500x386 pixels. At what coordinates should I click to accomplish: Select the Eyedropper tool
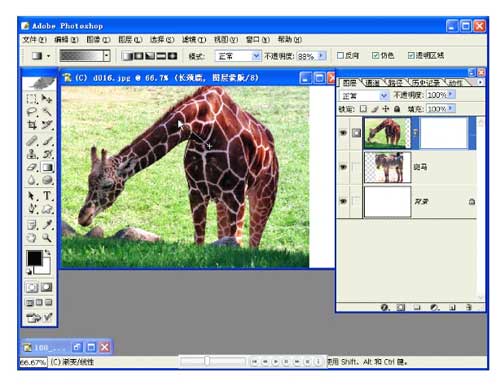47,224
